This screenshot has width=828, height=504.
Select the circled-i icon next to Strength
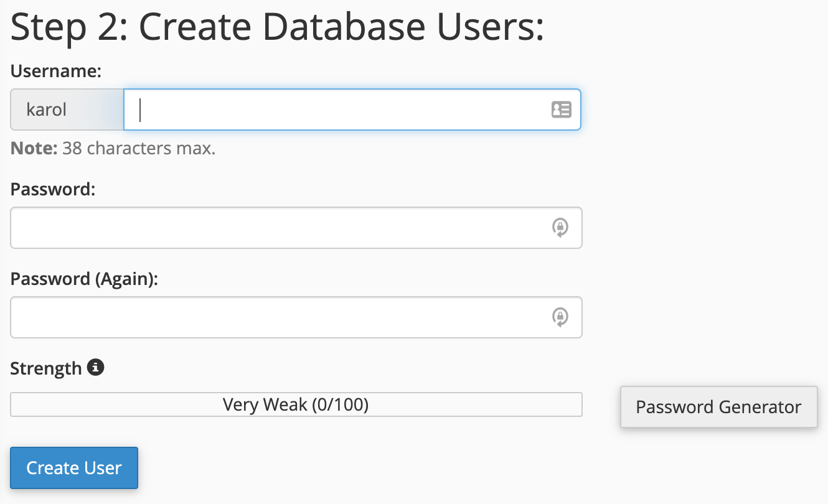click(95, 368)
